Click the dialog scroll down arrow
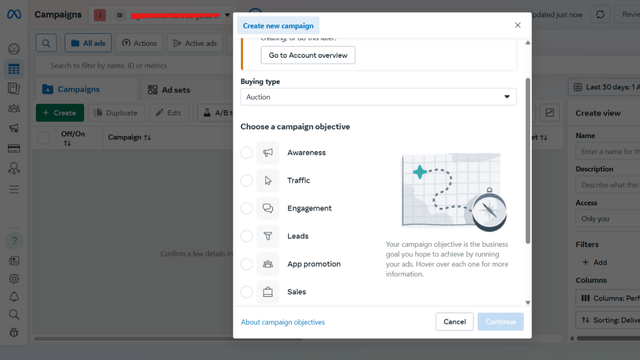The height and width of the screenshot is (360, 640). click(528, 302)
